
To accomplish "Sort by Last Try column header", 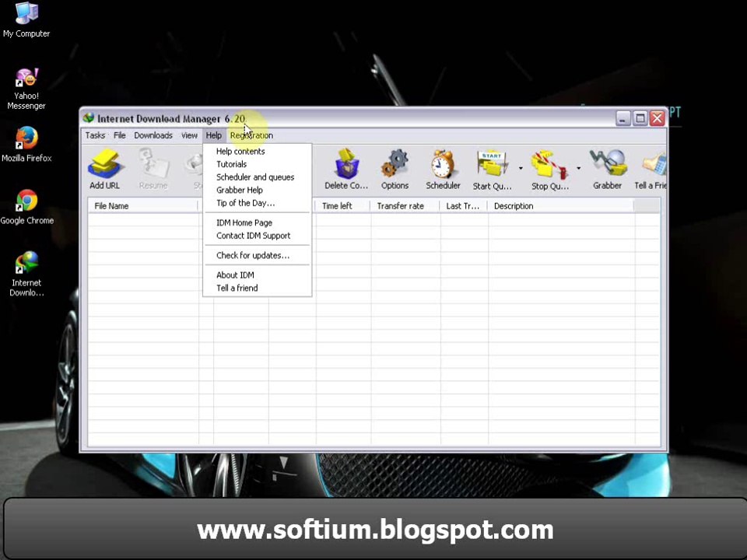I will 464,205.
